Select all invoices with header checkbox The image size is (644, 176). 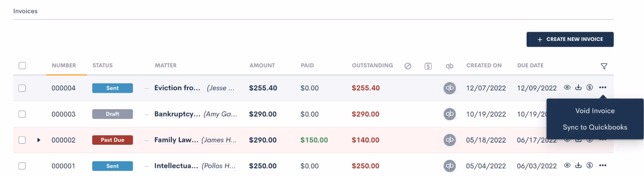(22, 65)
